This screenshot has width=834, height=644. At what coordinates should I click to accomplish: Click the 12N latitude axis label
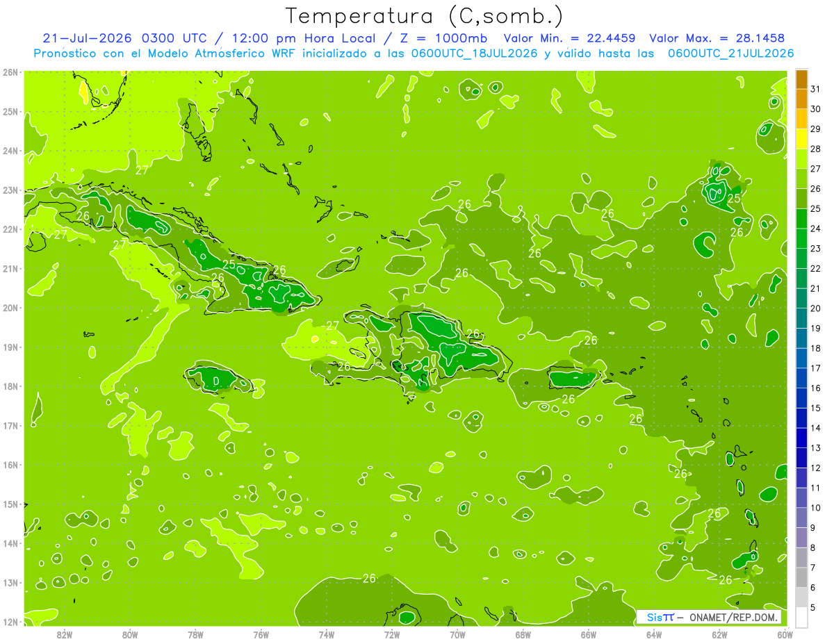[x=10, y=622]
